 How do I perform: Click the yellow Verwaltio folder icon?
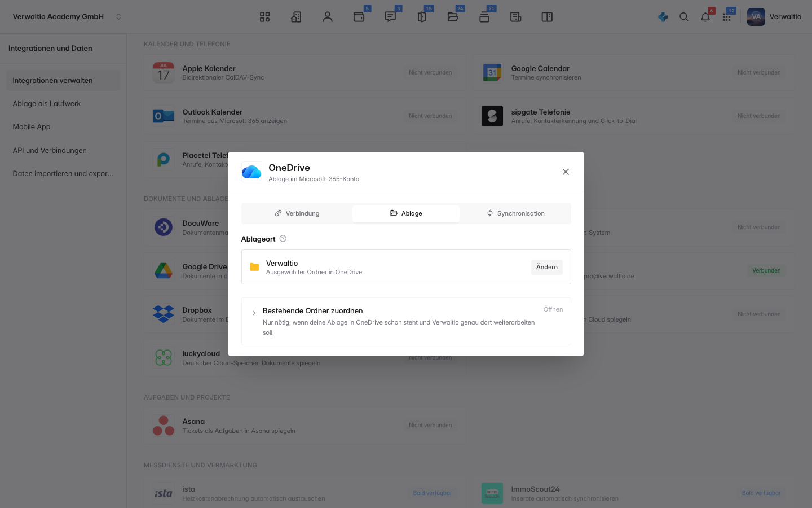[x=254, y=267]
